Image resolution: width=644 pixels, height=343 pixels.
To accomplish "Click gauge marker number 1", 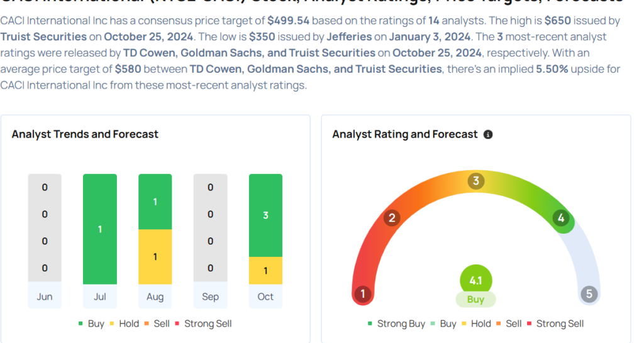I will point(362,293).
